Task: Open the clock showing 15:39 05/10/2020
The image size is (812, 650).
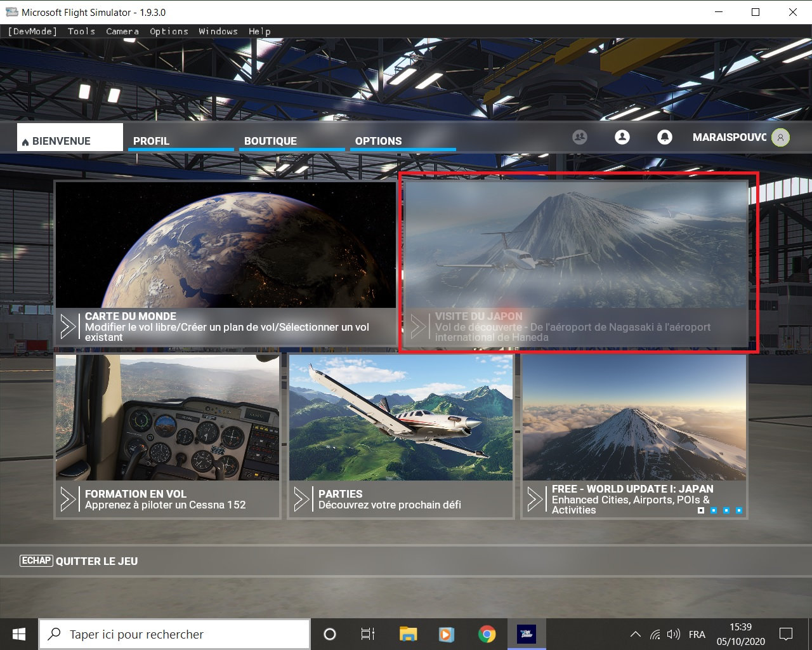Action: [x=741, y=634]
